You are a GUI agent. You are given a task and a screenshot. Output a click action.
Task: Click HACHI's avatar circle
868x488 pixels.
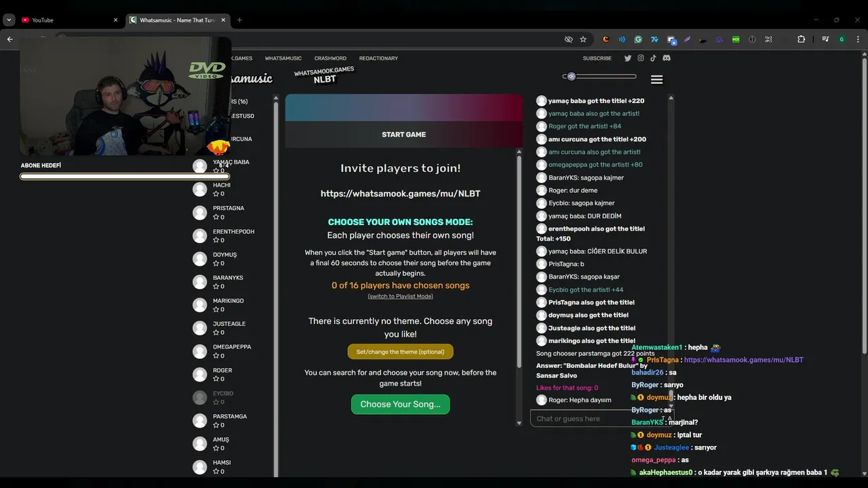(199, 189)
